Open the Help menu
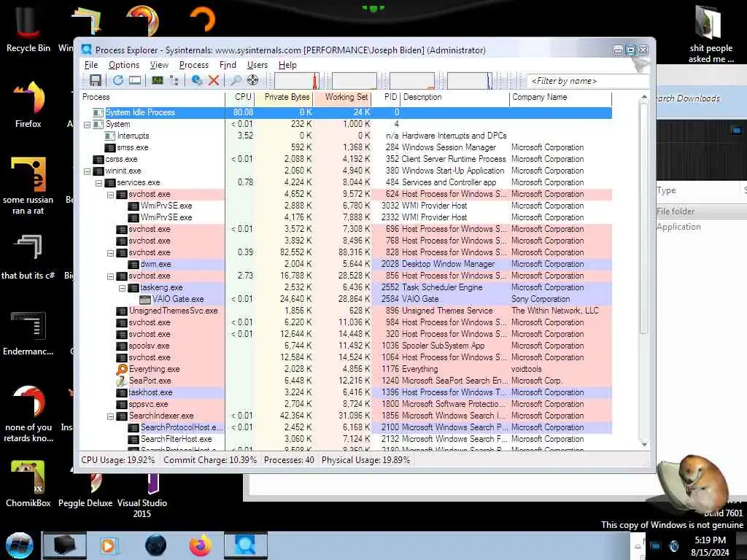The image size is (747, 560). [x=287, y=65]
